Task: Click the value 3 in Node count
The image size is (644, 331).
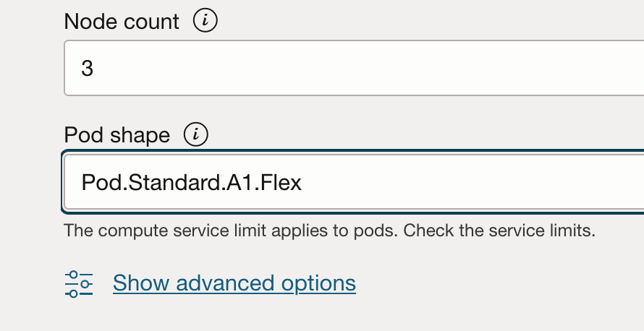Action: (x=88, y=69)
